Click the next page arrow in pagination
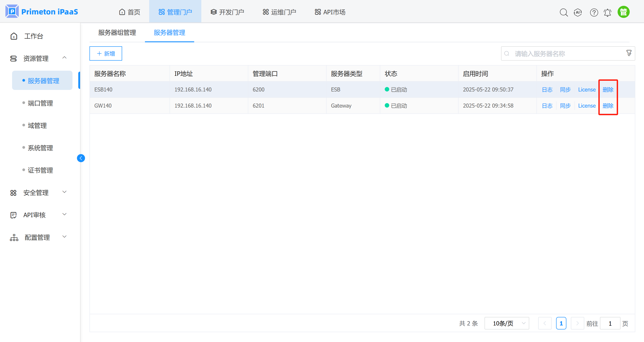The width and height of the screenshot is (644, 342). pyautogui.click(x=577, y=323)
